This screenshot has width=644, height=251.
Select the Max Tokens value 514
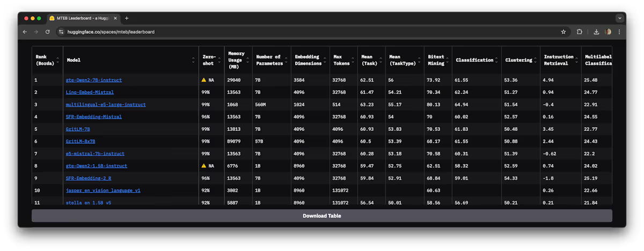coord(336,105)
